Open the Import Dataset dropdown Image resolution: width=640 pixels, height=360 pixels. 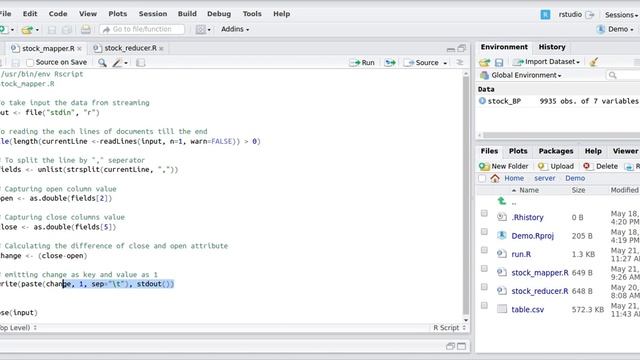[x=546, y=62]
